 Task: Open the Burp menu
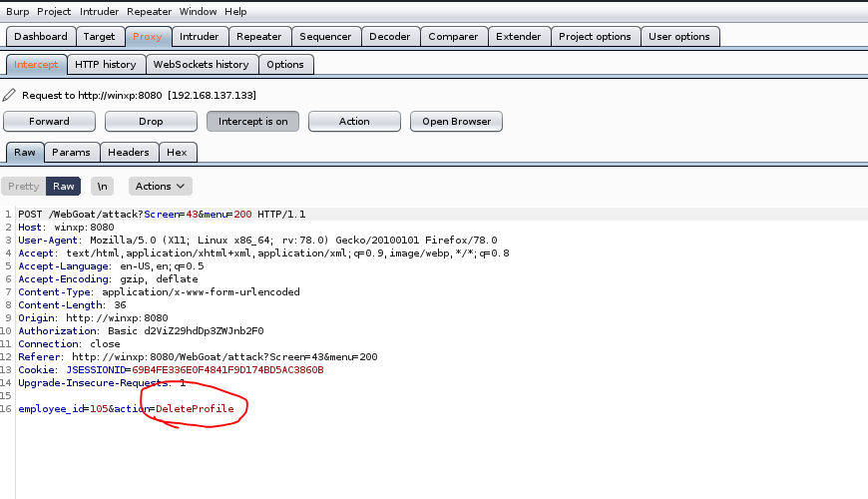click(x=17, y=12)
